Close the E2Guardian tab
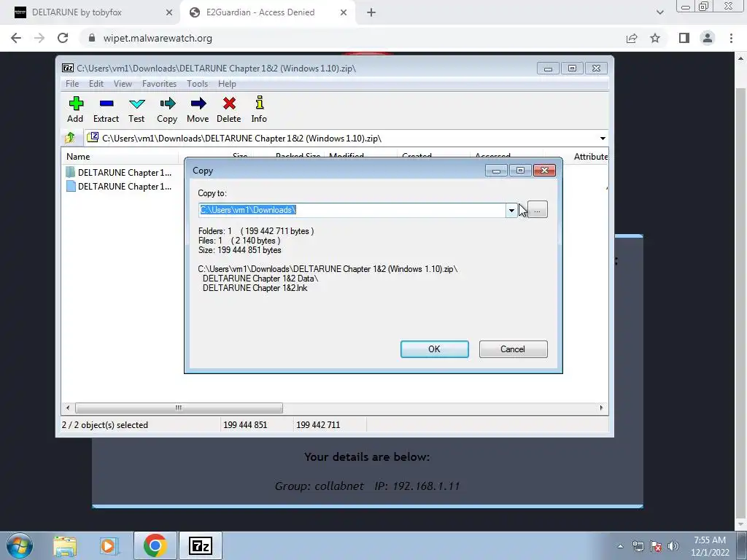Image resolution: width=747 pixels, height=560 pixels. (344, 13)
